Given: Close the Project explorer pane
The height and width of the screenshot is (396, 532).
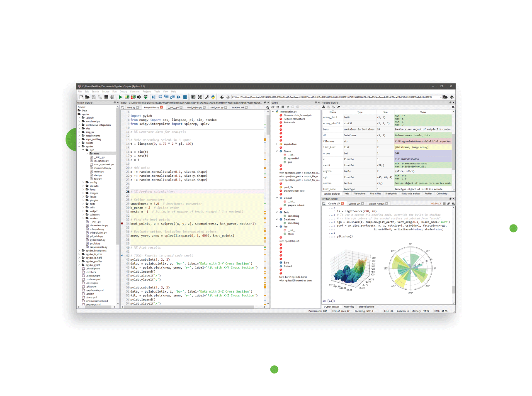Looking at the screenshot, I should coord(118,103).
